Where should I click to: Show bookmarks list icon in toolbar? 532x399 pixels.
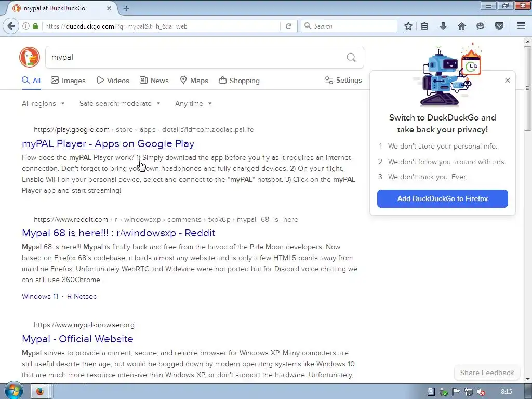coord(424,26)
